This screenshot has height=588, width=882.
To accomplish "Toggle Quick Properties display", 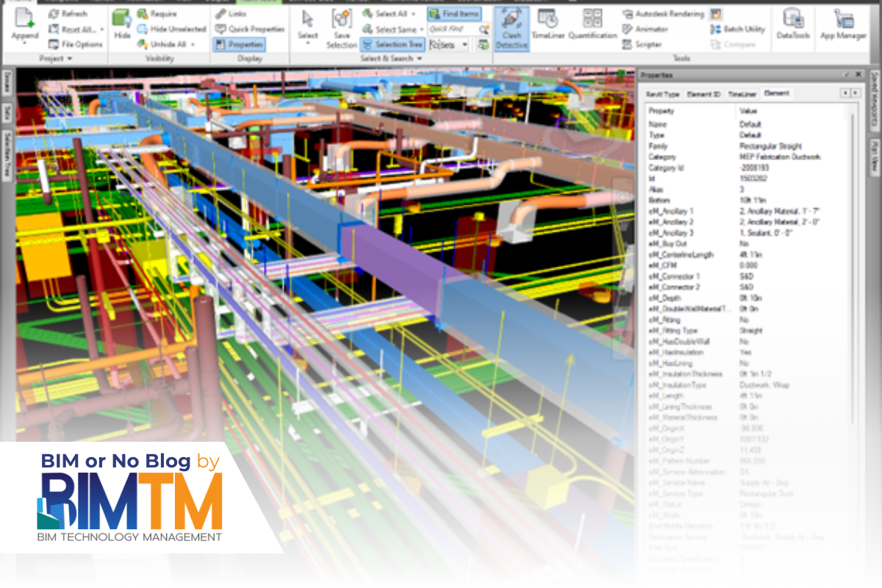I will pos(249,29).
